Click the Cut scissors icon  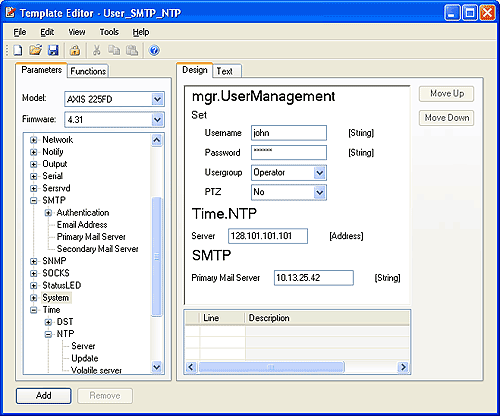96,50
